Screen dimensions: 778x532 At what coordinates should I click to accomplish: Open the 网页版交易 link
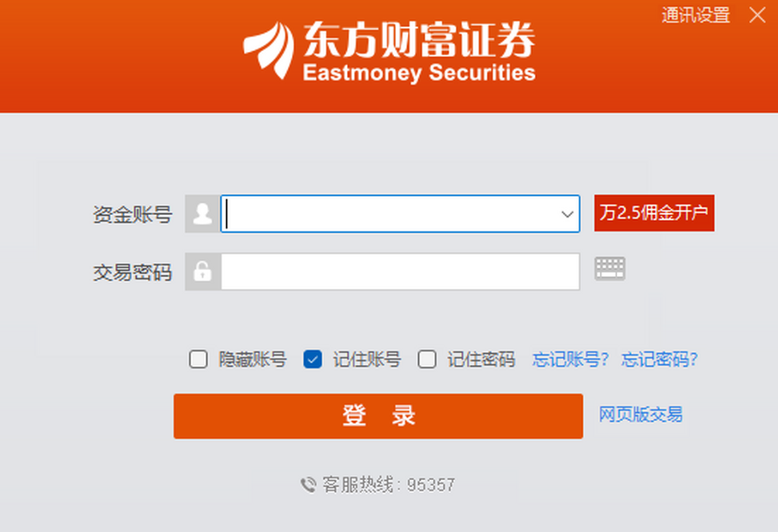(x=641, y=414)
